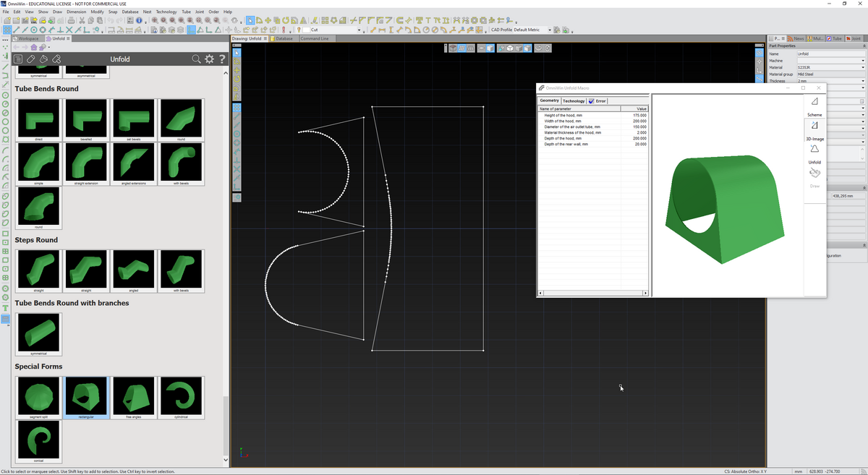This screenshot has height=475, width=868.
Task: Click the Unfold panel scrollbar down arrow
Action: coord(225,460)
